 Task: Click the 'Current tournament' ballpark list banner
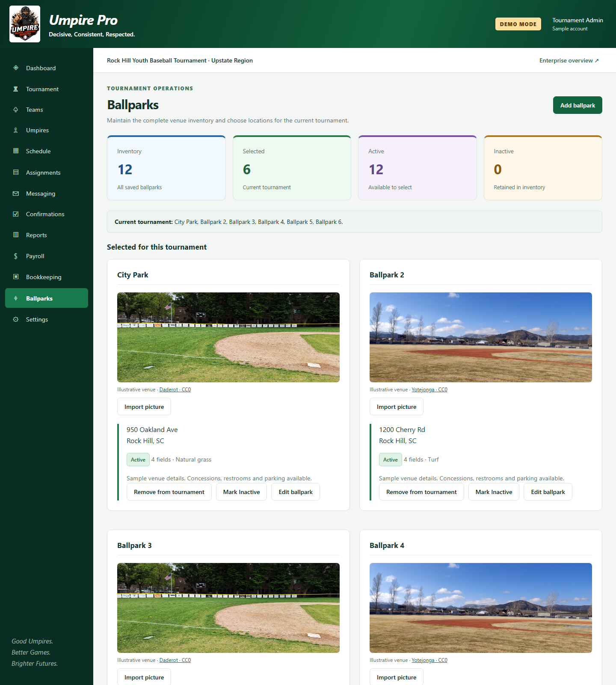355,222
